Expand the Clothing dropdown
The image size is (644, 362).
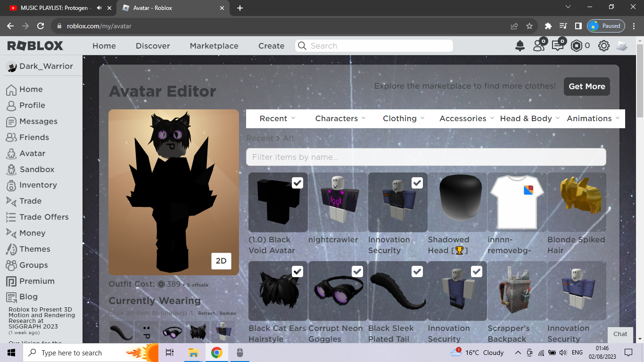[x=404, y=119]
